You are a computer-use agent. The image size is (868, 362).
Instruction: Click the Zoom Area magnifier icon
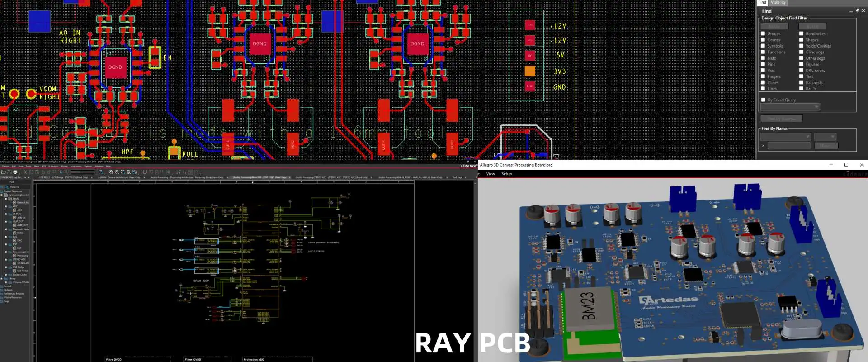tap(128, 172)
